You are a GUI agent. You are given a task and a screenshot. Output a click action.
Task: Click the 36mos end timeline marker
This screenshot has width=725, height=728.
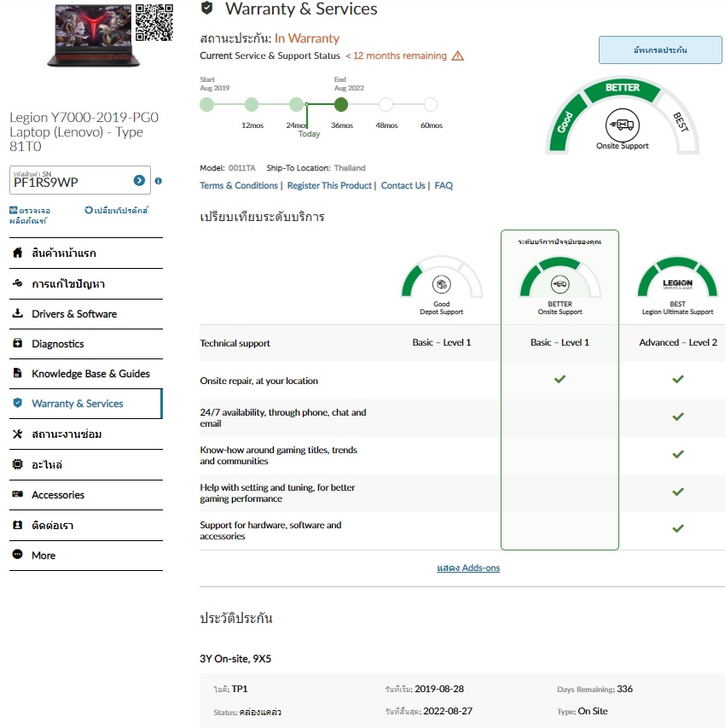coord(341,104)
